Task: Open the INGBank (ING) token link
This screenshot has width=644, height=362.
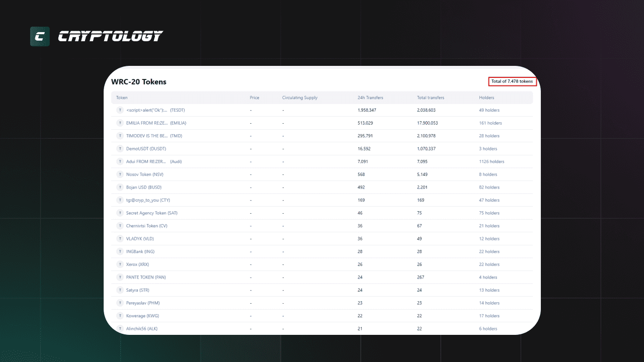Action: click(x=140, y=251)
